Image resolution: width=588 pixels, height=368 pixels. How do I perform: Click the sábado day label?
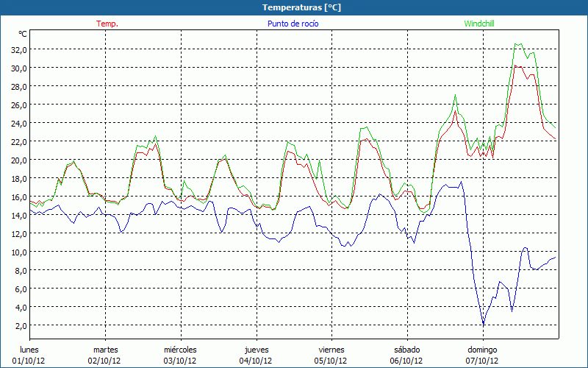(x=406, y=350)
